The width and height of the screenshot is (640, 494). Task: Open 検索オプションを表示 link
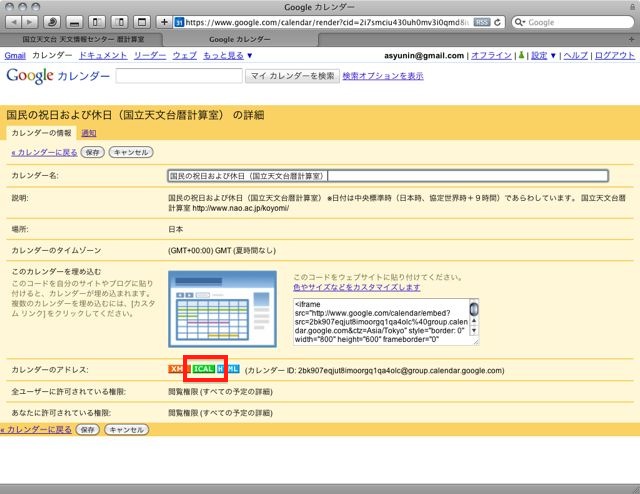(x=383, y=76)
